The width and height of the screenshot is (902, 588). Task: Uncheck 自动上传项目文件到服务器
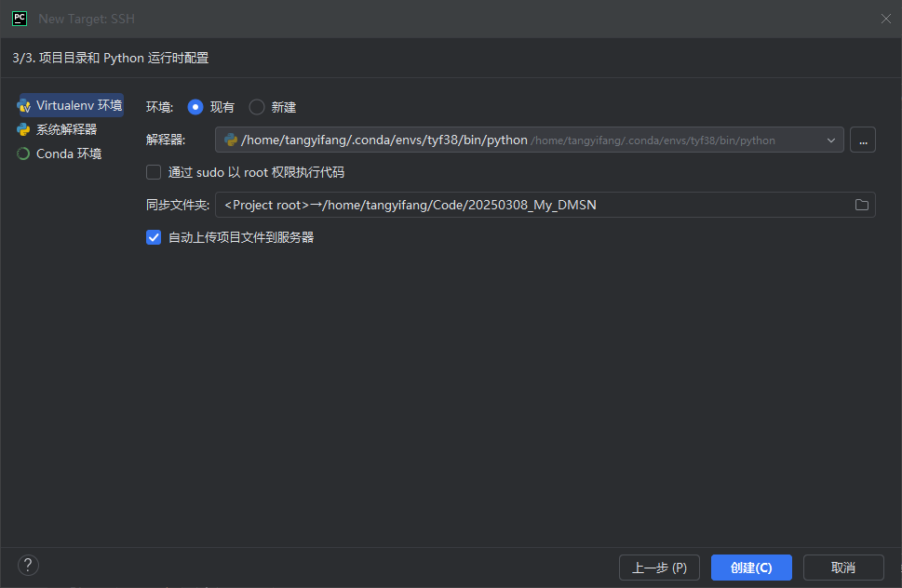click(x=154, y=237)
